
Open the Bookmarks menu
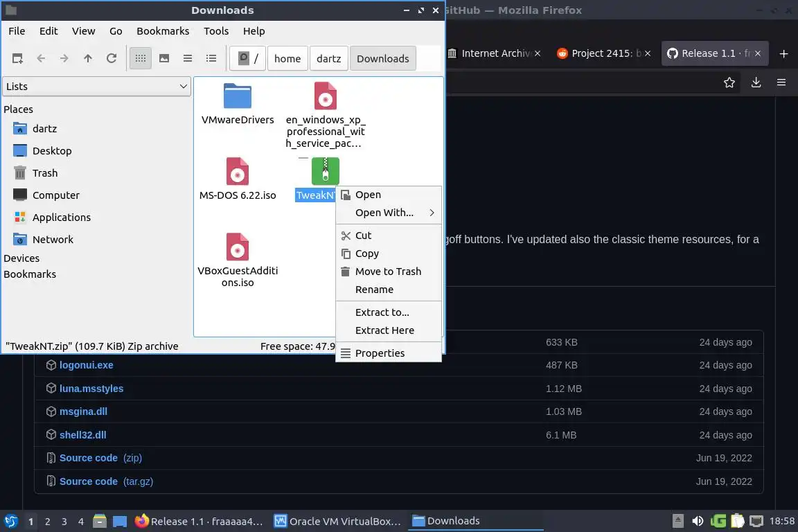(x=163, y=31)
